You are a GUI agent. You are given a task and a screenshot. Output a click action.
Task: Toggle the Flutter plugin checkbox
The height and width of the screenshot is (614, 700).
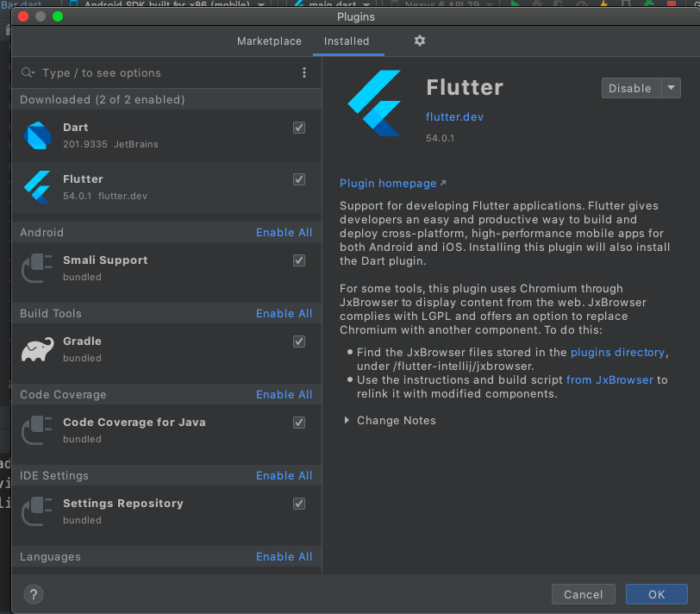point(299,179)
